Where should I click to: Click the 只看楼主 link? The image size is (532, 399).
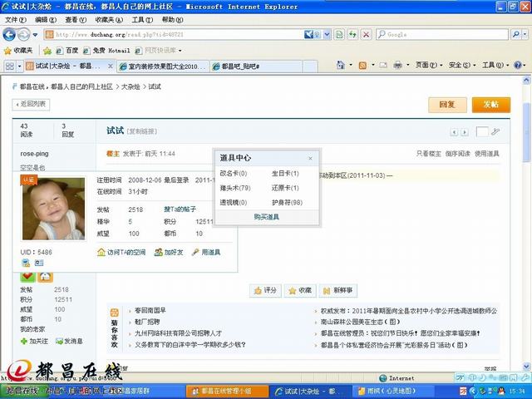pyautogui.click(x=429, y=154)
